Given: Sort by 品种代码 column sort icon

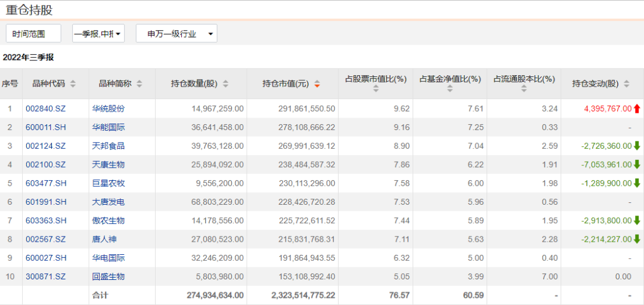Looking at the screenshot, I should 73,84.
